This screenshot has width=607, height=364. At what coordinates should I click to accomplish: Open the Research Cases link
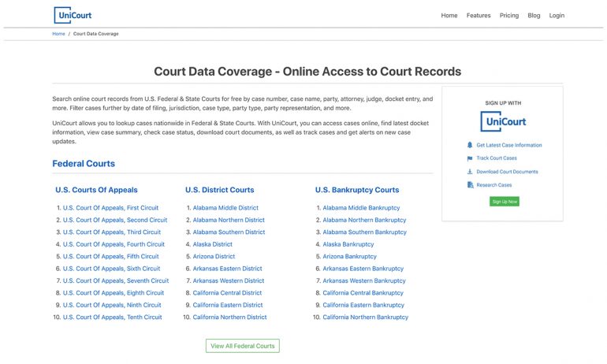click(494, 185)
